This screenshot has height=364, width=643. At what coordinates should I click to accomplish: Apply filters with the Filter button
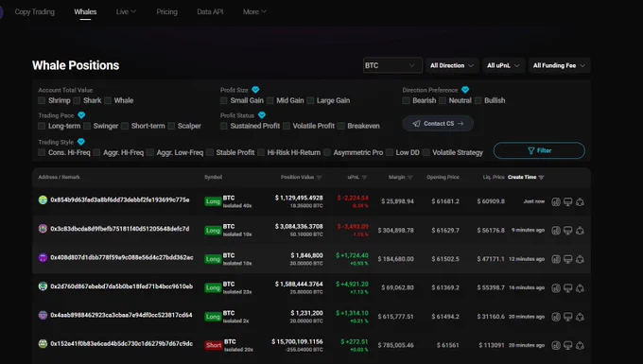coord(539,150)
